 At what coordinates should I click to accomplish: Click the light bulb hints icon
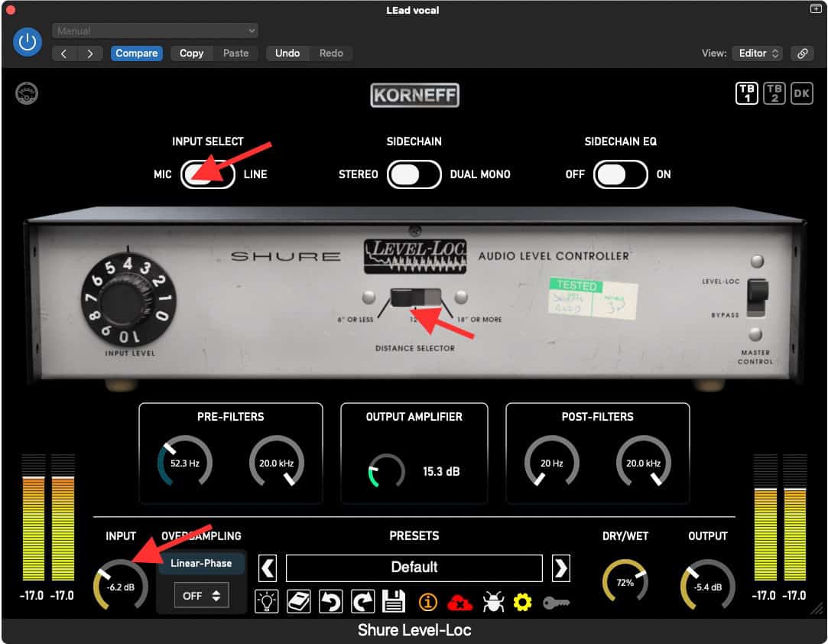click(267, 602)
